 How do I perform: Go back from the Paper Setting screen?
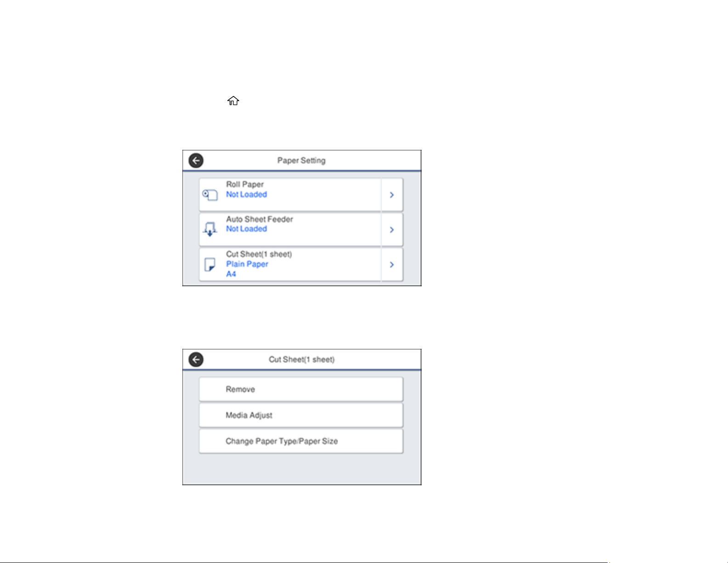tap(196, 160)
